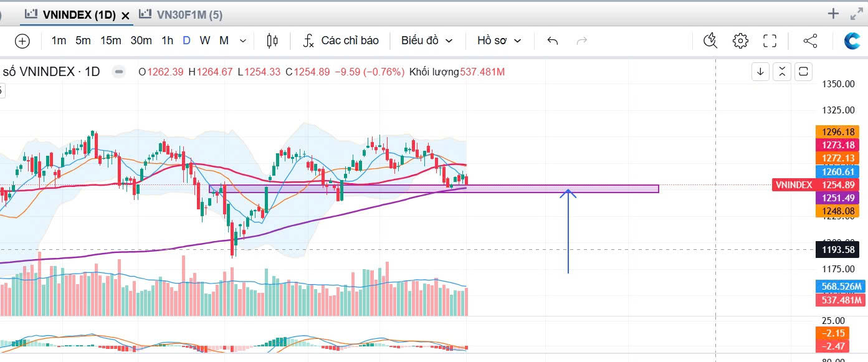Click the redo arrow icon
This screenshot has width=868, height=362.
(x=582, y=41)
